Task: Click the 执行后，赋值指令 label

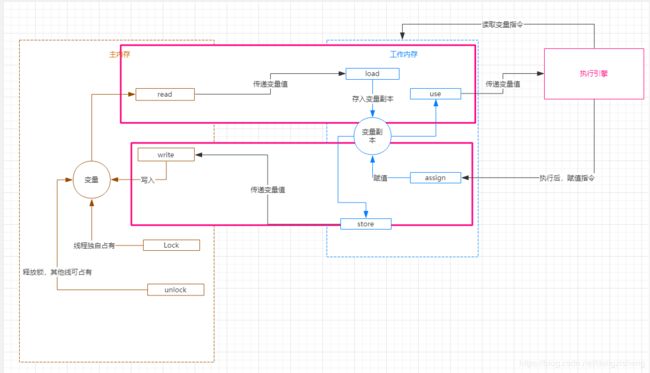Action: pyautogui.click(x=567, y=178)
